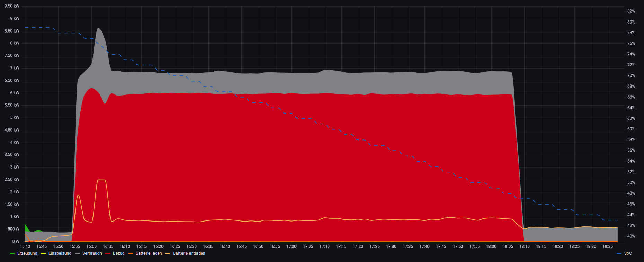
Task: Click the yellow Einspeisung color swatch
Action: coord(43,254)
